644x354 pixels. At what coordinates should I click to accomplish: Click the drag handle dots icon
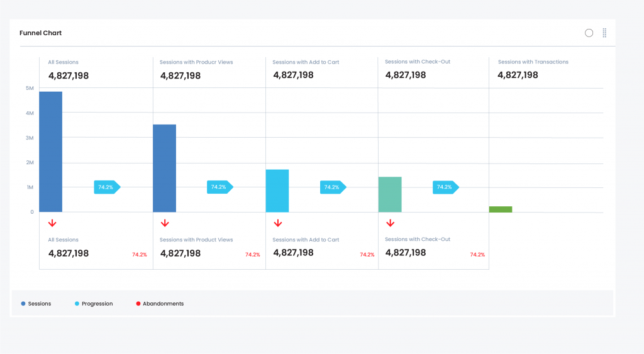coord(604,33)
